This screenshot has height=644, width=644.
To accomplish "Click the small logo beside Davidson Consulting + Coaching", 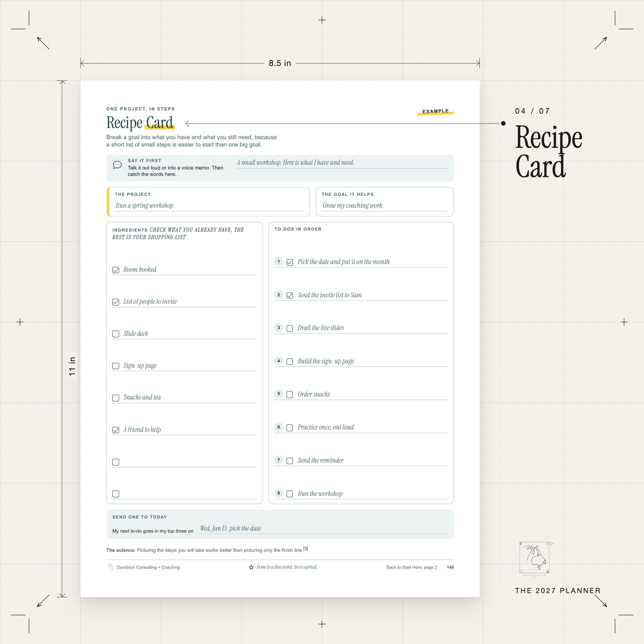I will [111, 567].
